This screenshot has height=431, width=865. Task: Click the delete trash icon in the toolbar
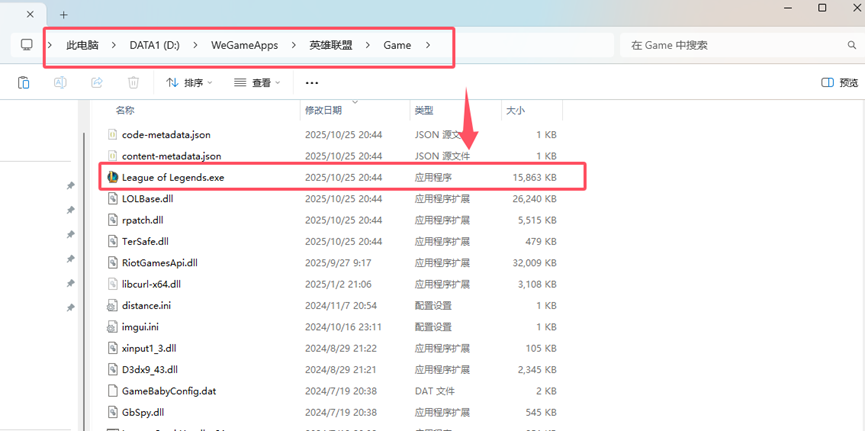[x=133, y=83]
